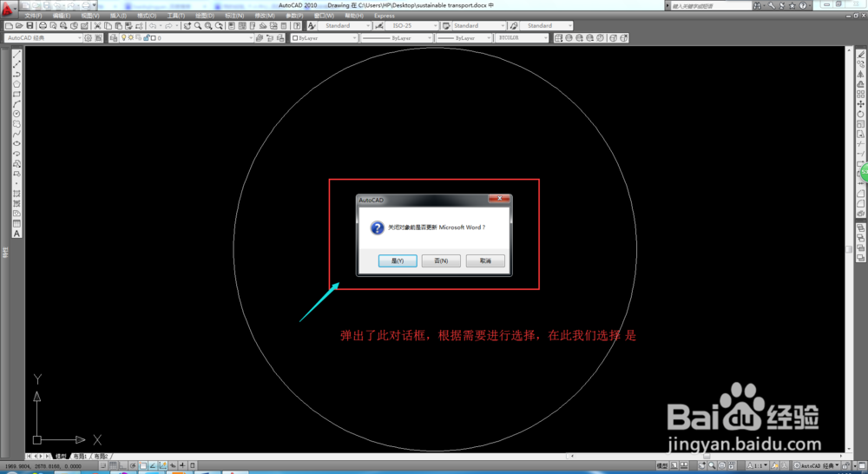
Task: Switch to the 布局1 layout tab
Action: pyautogui.click(x=80, y=457)
